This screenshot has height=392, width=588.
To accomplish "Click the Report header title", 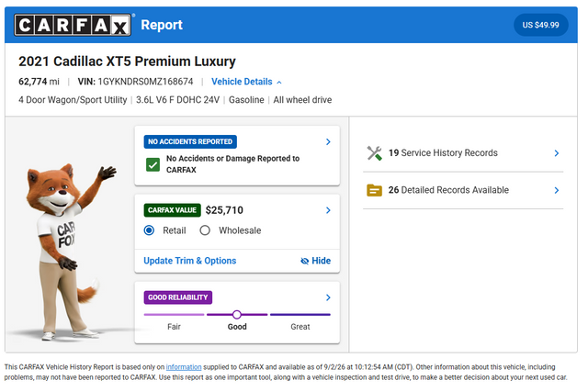I will tap(162, 25).
